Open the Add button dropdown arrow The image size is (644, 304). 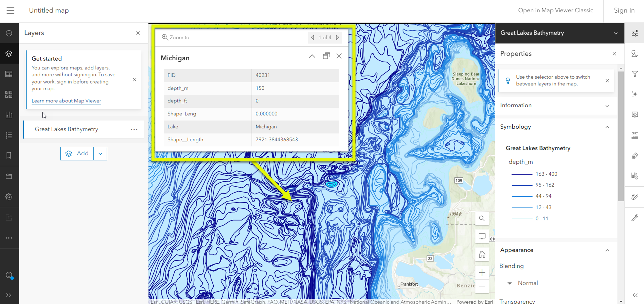[100, 153]
